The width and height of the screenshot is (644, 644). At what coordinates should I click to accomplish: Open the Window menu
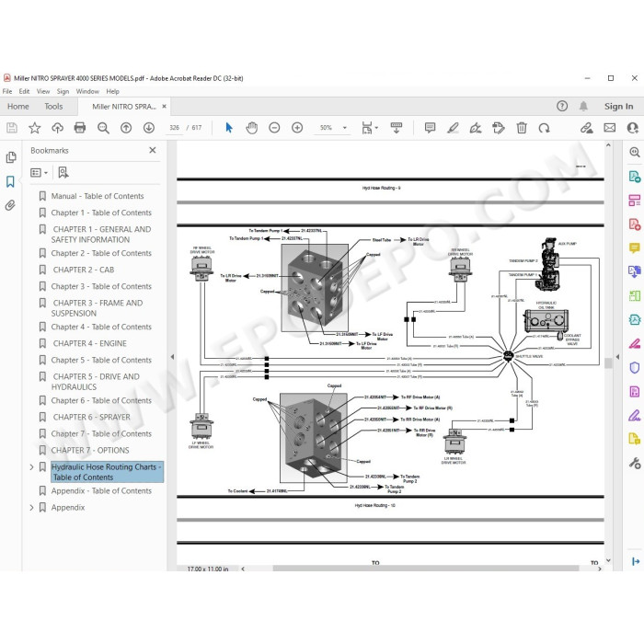click(x=87, y=91)
